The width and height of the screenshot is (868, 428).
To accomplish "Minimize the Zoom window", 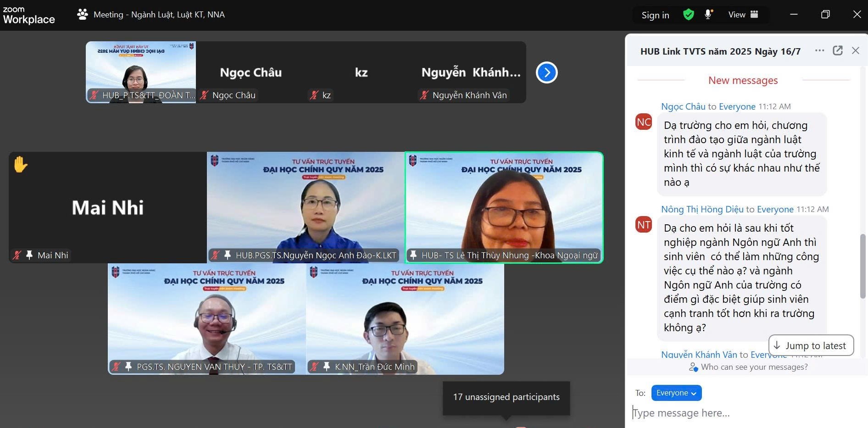I will [794, 15].
